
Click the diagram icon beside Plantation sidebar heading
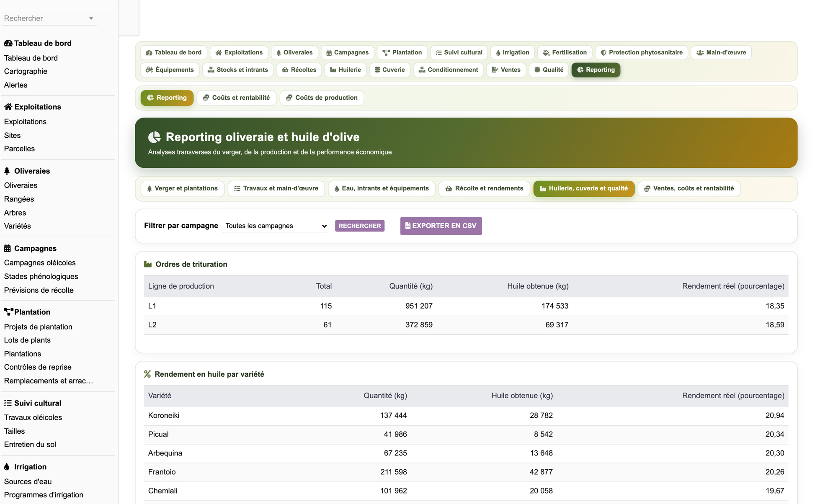pyautogui.click(x=8, y=312)
